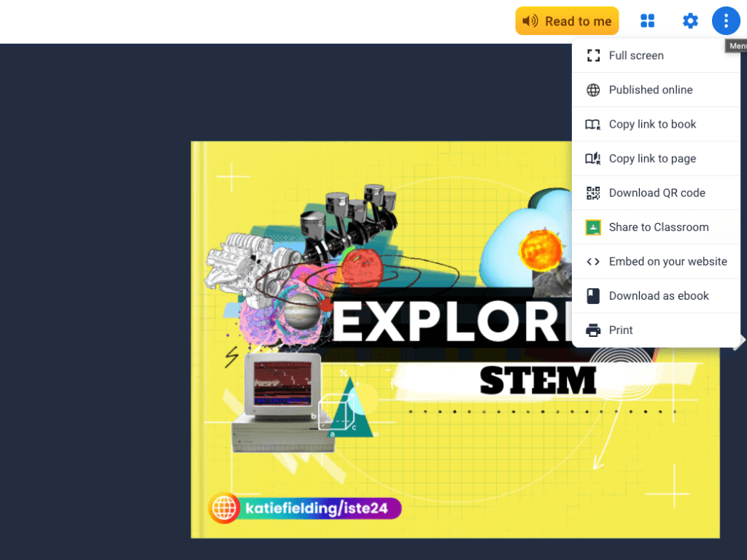Select Copy link to page

coord(651,158)
